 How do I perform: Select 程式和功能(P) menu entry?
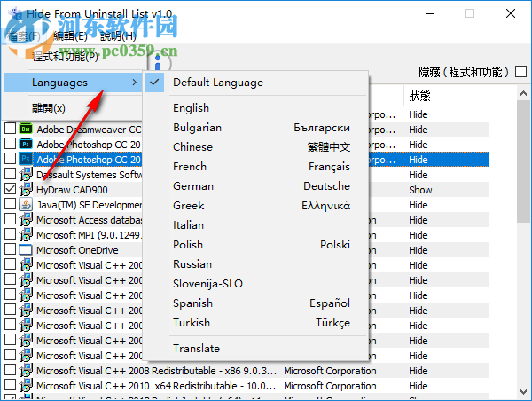click(65, 57)
